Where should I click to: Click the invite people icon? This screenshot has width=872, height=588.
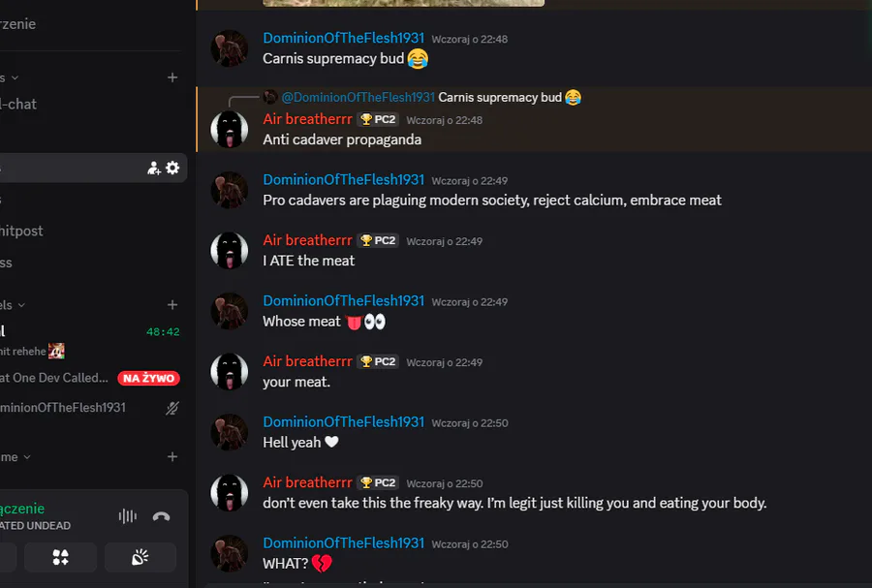(x=153, y=169)
